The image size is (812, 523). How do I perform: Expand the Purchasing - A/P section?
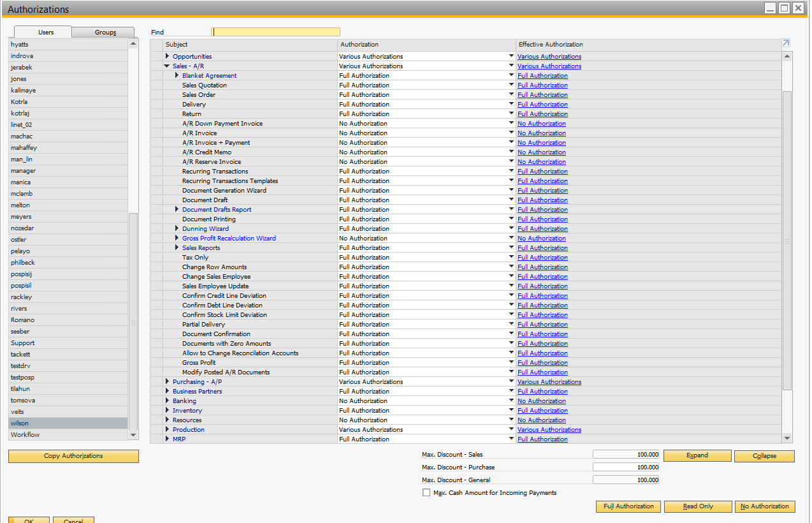(x=167, y=381)
